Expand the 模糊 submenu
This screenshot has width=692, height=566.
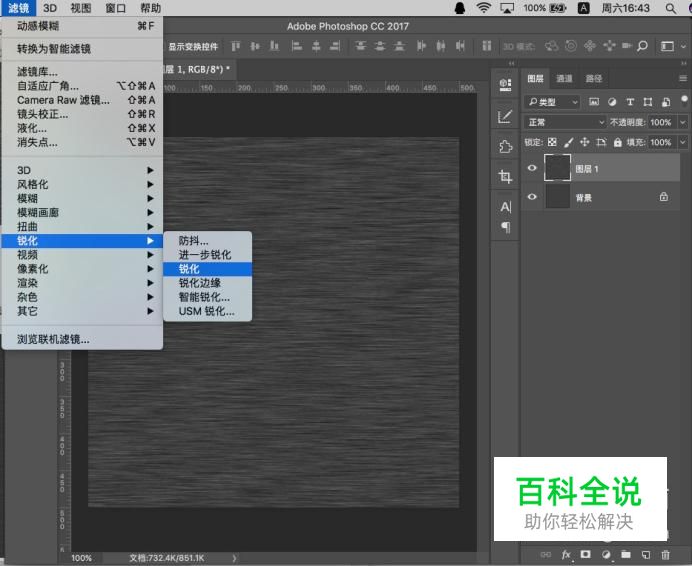[x=82, y=198]
